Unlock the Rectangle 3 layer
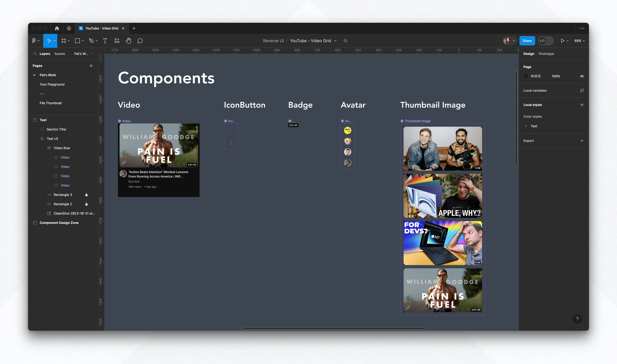Screen dimensions: 617x364 (87, 195)
